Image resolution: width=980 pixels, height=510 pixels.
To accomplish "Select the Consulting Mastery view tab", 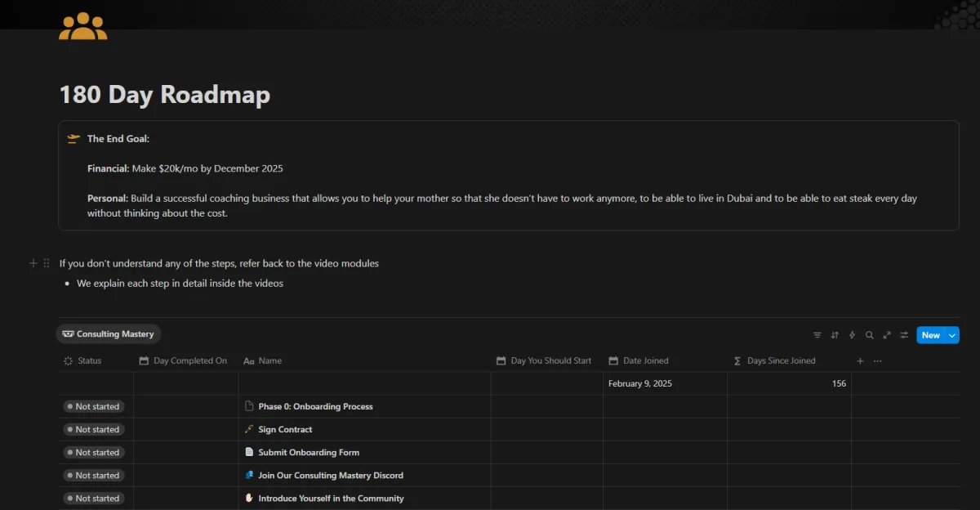I will point(109,333).
